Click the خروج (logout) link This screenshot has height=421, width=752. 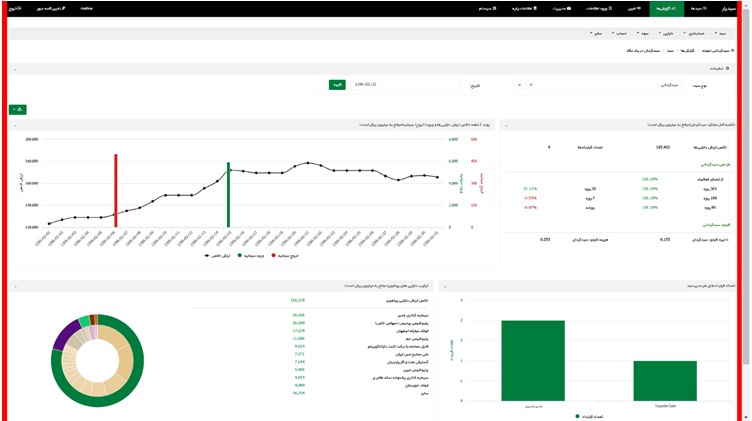coord(15,9)
